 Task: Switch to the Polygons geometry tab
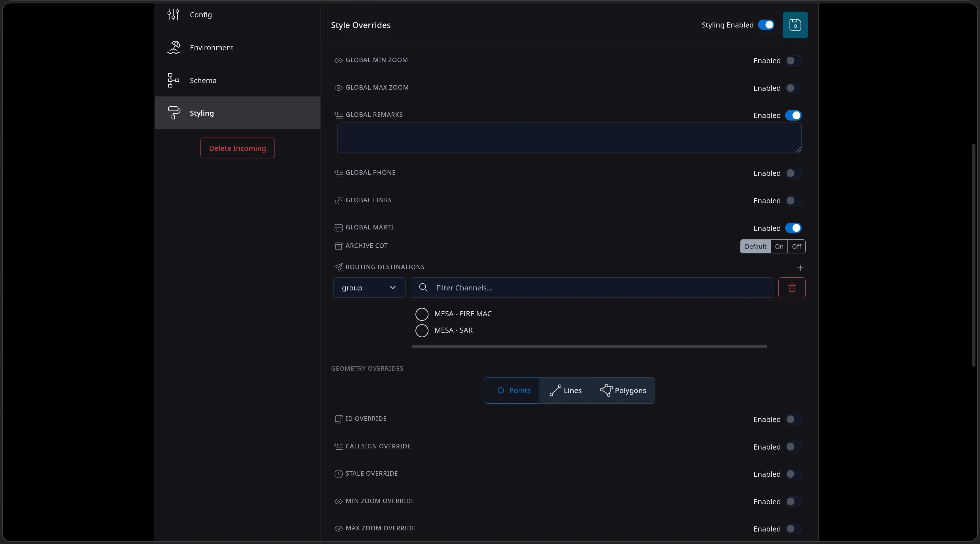(622, 390)
